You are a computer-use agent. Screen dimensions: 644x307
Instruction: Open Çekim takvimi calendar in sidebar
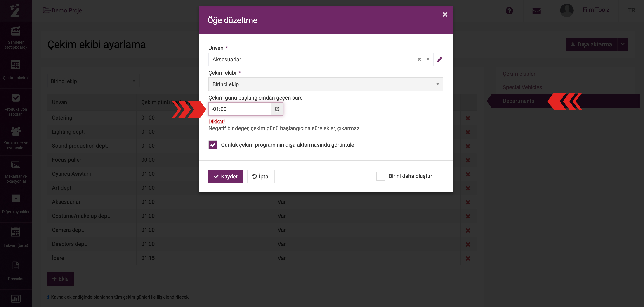pyautogui.click(x=16, y=72)
